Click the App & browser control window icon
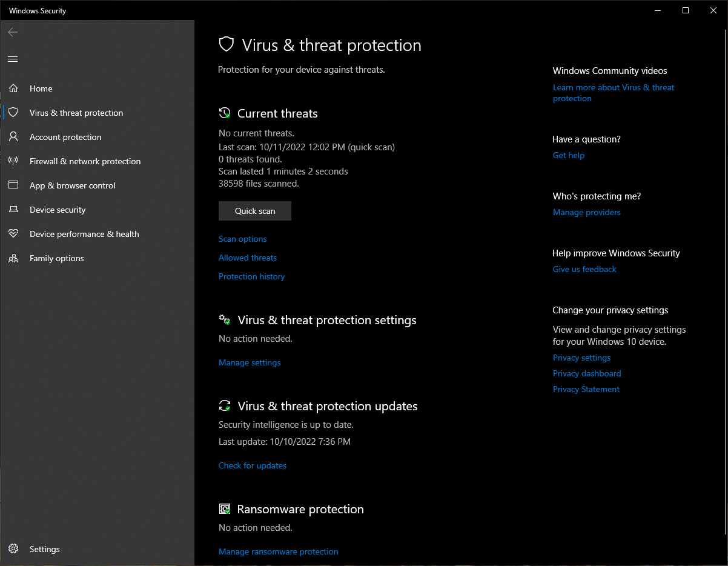 click(x=13, y=185)
